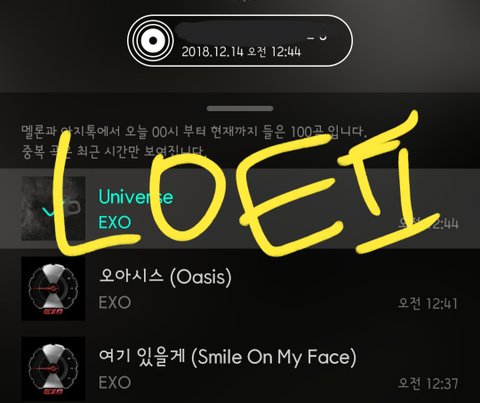Tap the 2018.12.14 오전 12:44 date label
Image resolution: width=480 pixels, height=403 pixels.
[x=241, y=52]
